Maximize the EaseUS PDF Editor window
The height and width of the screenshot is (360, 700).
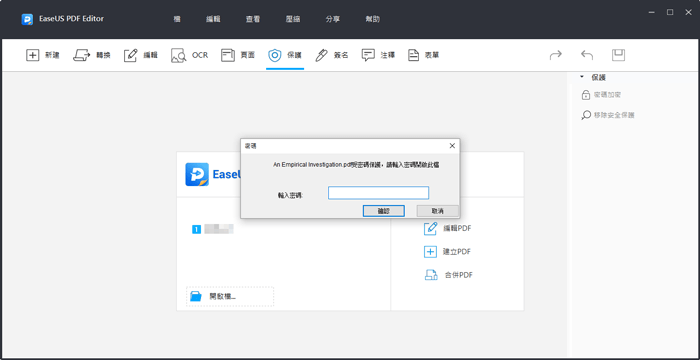tap(670, 13)
